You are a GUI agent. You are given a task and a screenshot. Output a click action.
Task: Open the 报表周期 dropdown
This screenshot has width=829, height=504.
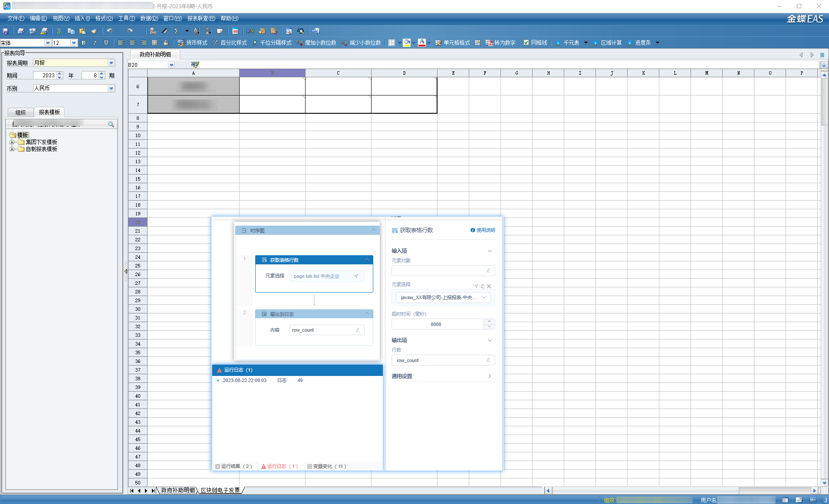[111, 63]
